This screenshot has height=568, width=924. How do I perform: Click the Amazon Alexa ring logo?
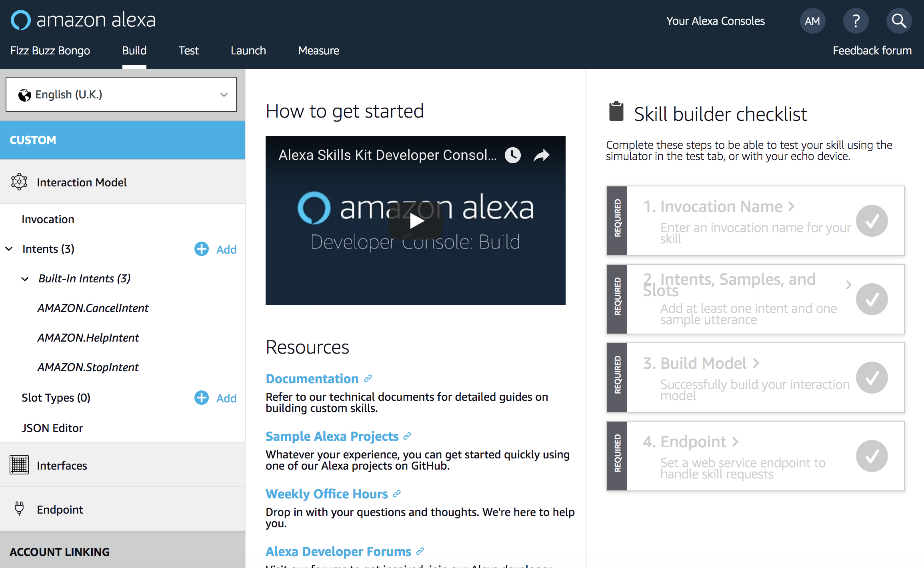[x=21, y=20]
